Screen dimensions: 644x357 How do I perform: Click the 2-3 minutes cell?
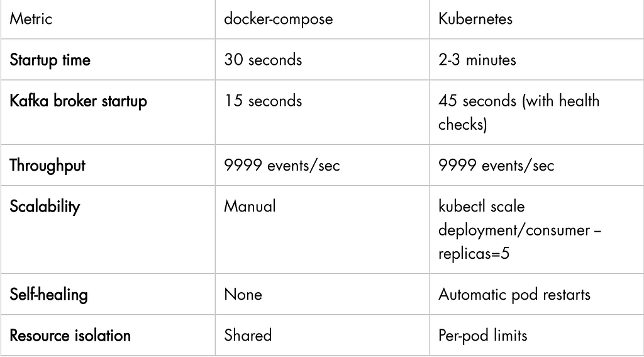[536, 60]
